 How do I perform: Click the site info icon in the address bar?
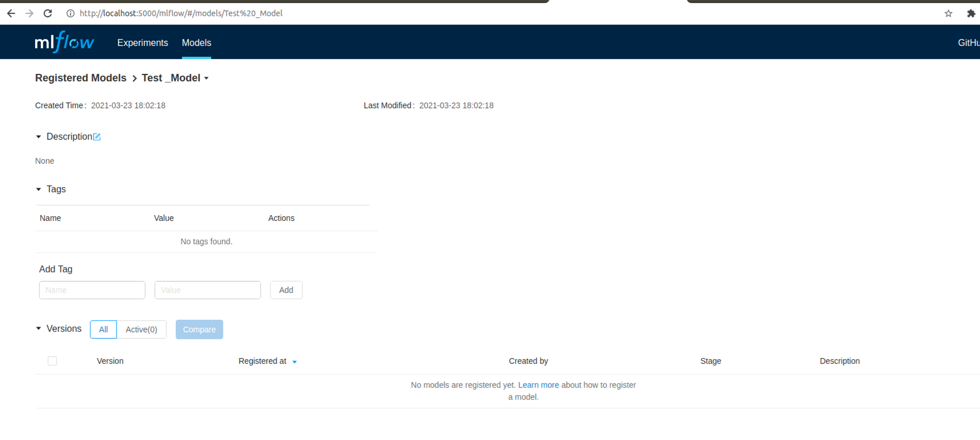coord(70,14)
